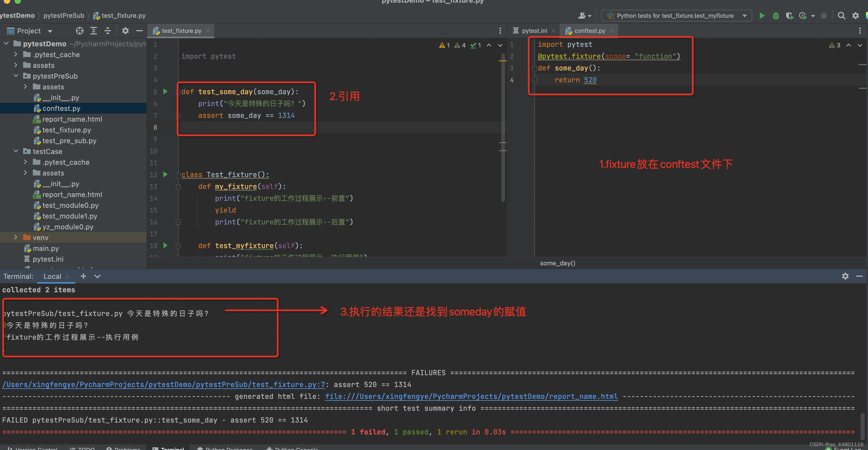Add a new terminal tab with plus
868x450 pixels.
click(83, 276)
